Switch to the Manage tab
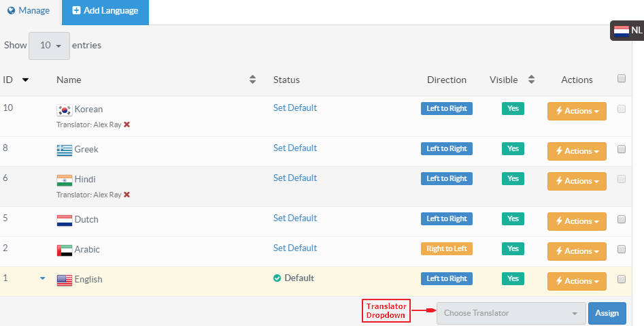Viewport: 644px width, 326px height. point(29,11)
